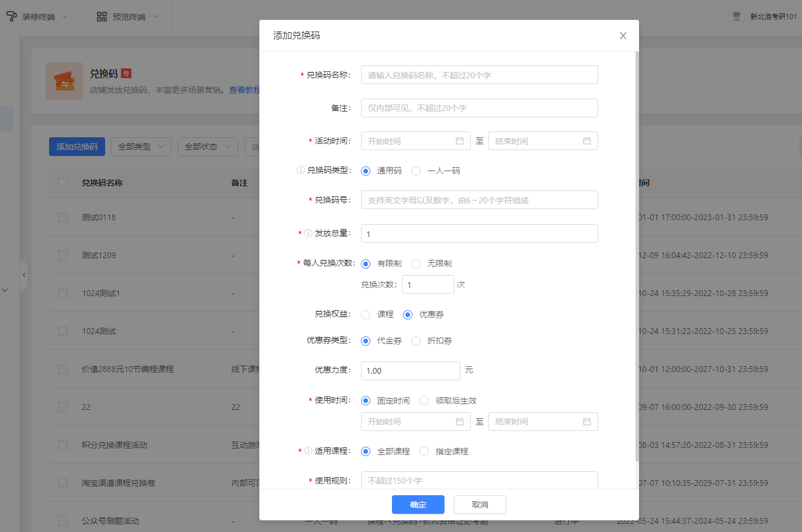Click the 兑换码 coupon page icon

click(64, 81)
